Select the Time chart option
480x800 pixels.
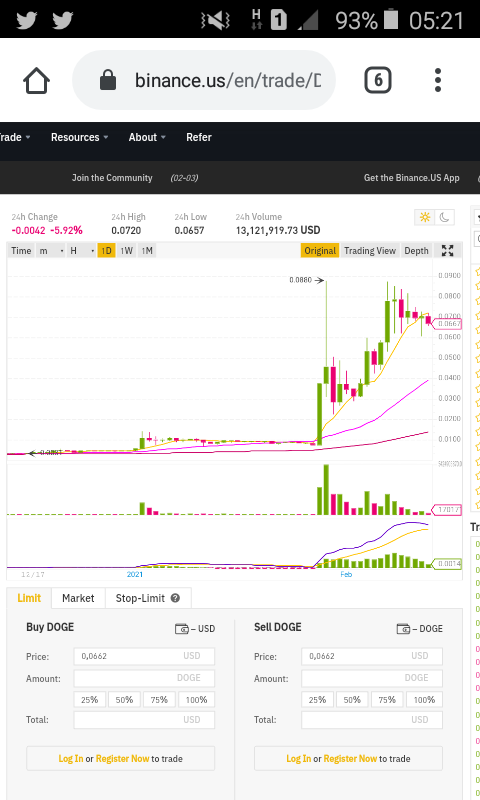pos(21,251)
